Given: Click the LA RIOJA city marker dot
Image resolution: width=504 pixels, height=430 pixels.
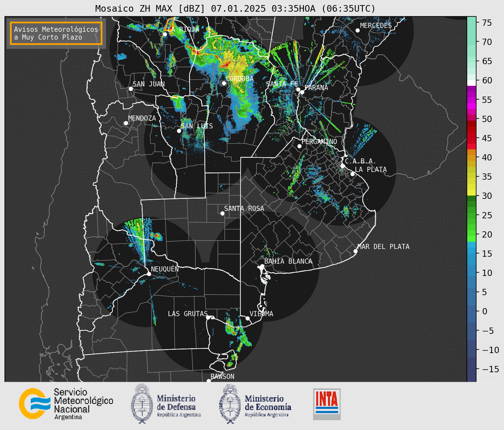Looking at the screenshot, I should [x=165, y=34].
